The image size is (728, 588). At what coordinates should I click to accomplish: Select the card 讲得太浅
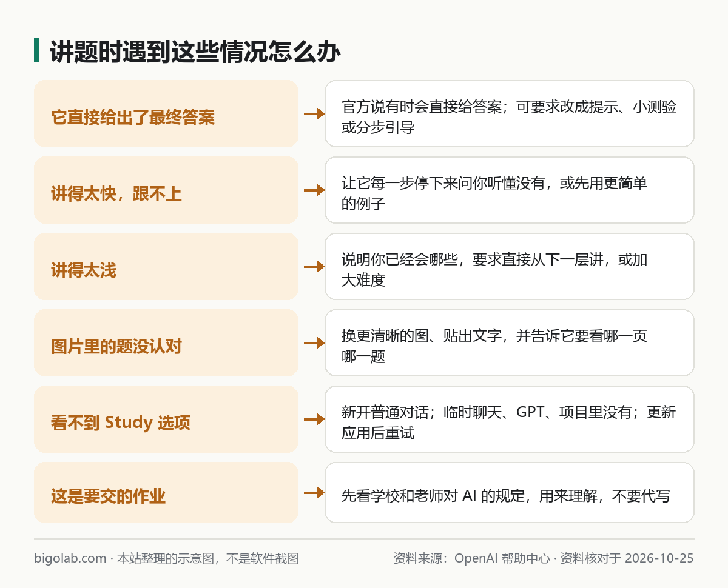166,266
